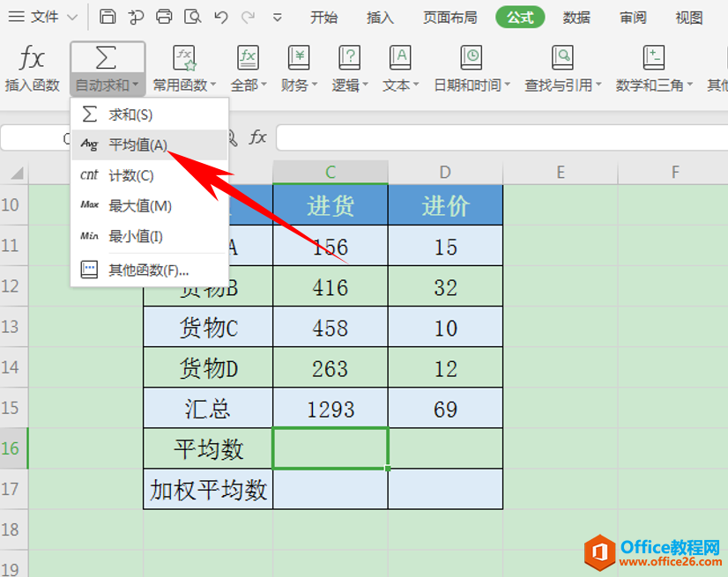
Task: Click the Save icon in quick access toolbar
Action: click(107, 17)
